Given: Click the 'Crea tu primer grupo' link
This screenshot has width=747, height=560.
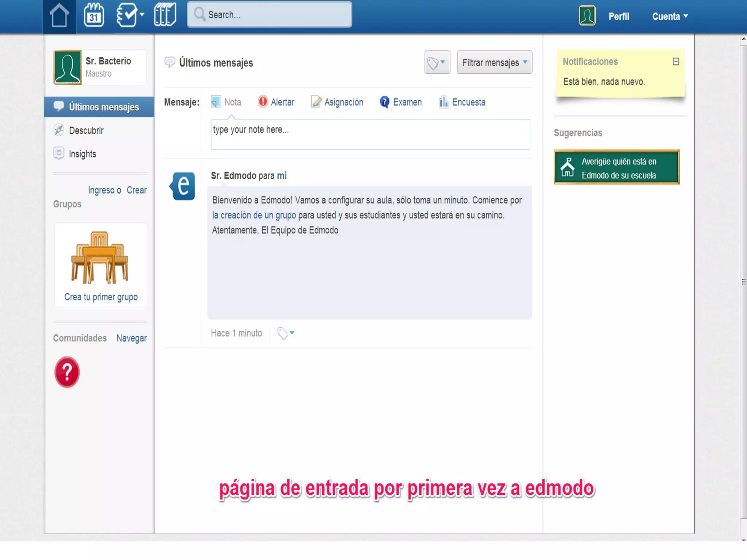Looking at the screenshot, I should point(101,297).
